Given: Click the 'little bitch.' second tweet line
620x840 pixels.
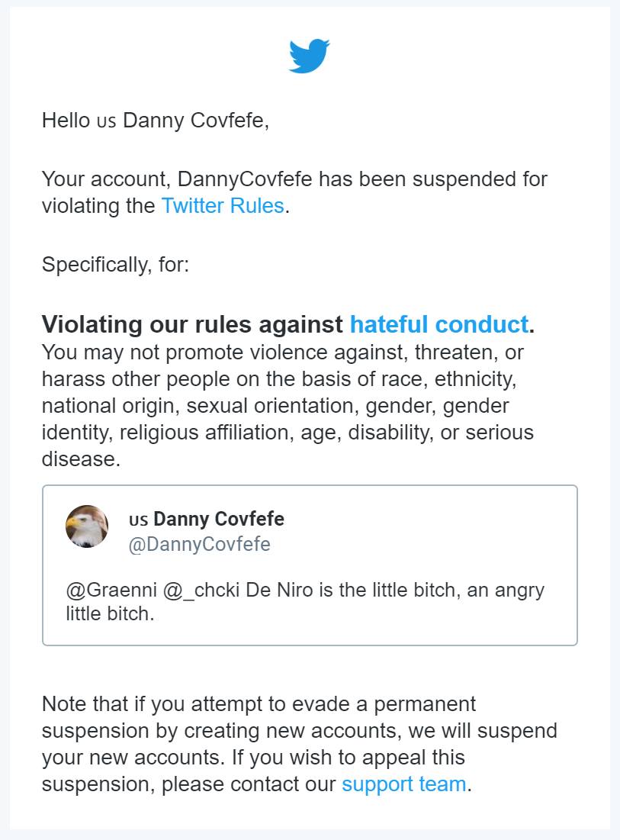Looking at the screenshot, I should click(111, 613).
